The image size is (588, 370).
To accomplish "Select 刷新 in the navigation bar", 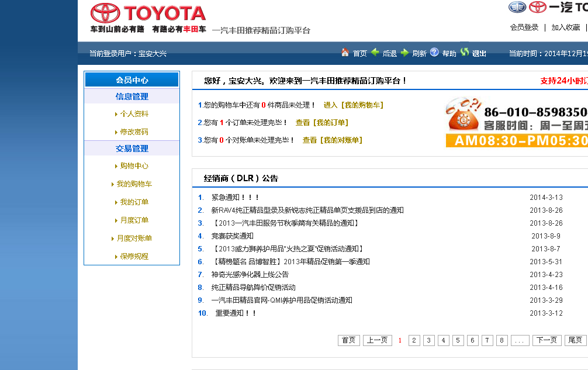I will coord(419,54).
